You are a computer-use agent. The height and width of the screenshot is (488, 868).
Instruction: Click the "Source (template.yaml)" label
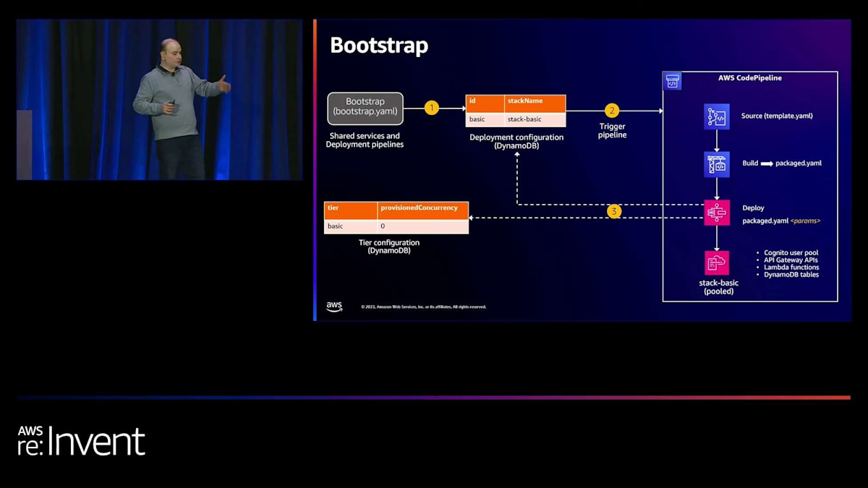[x=777, y=116]
